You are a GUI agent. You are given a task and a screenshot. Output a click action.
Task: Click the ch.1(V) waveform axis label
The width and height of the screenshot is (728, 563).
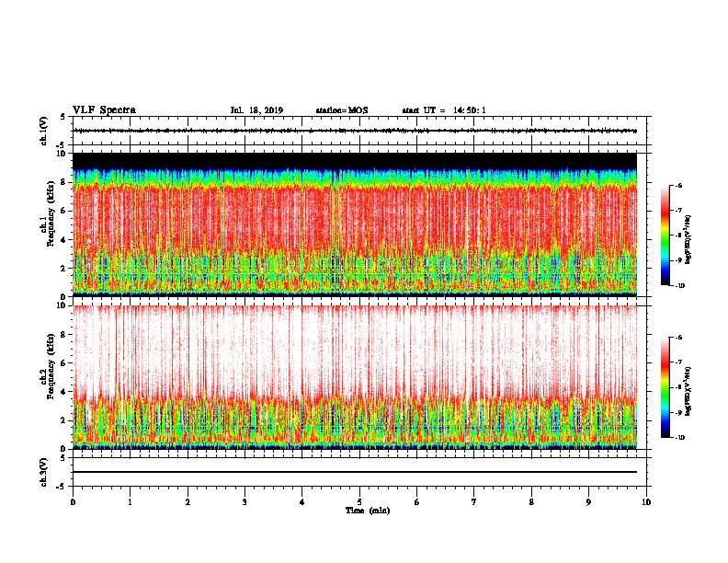point(44,131)
